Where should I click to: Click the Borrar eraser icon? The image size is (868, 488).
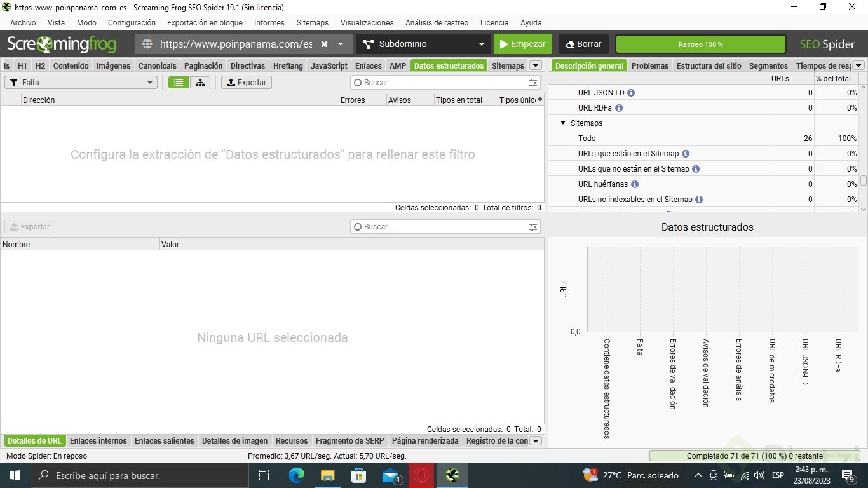(x=571, y=44)
